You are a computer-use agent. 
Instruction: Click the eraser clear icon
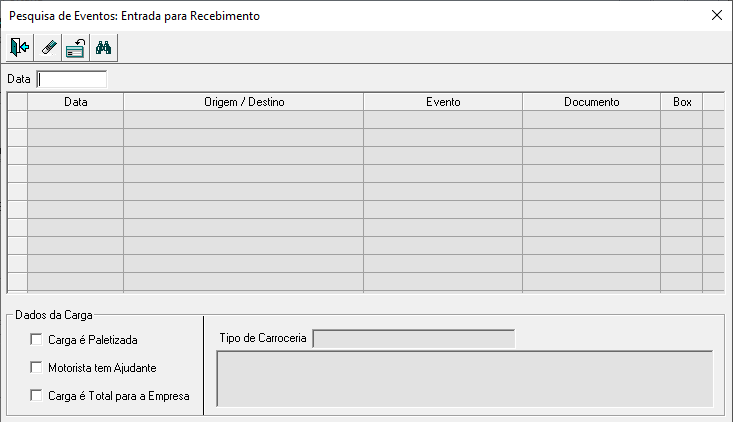pos(47,47)
